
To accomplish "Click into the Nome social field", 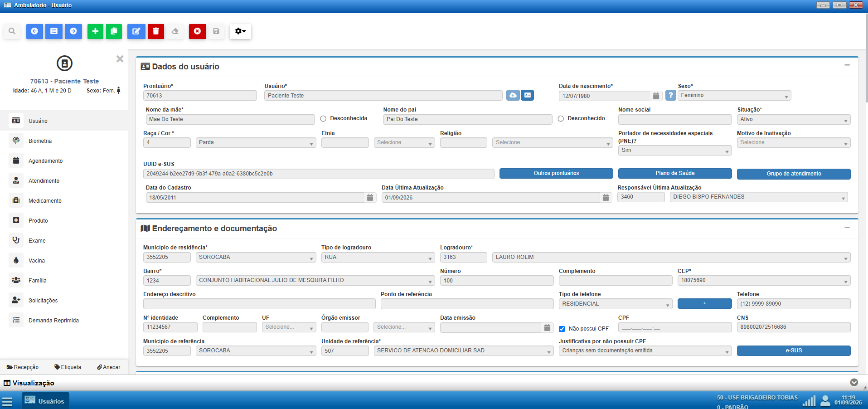I will tap(675, 119).
